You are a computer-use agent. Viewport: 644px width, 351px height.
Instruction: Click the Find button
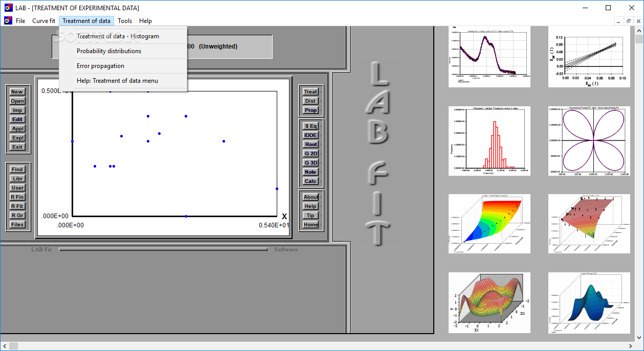(17, 170)
